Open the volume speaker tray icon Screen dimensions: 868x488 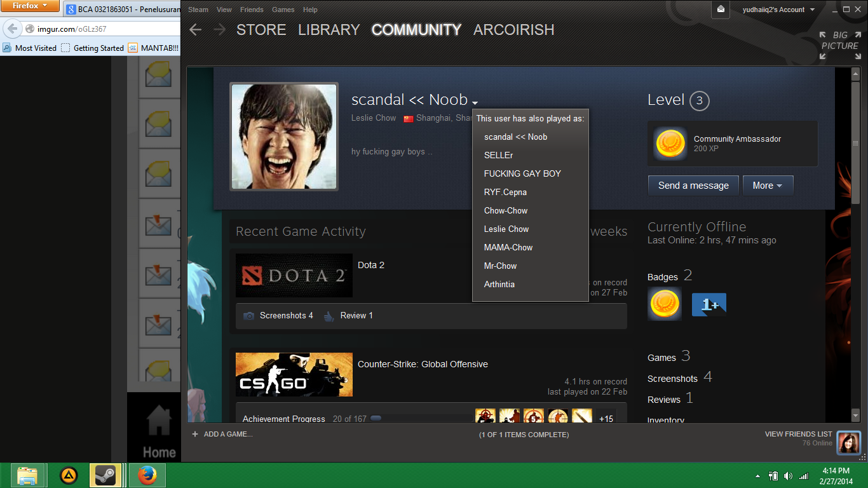click(789, 476)
